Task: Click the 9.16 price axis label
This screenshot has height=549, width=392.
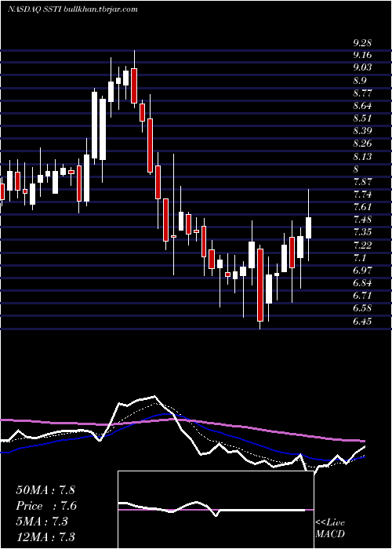Action: pyautogui.click(x=362, y=56)
